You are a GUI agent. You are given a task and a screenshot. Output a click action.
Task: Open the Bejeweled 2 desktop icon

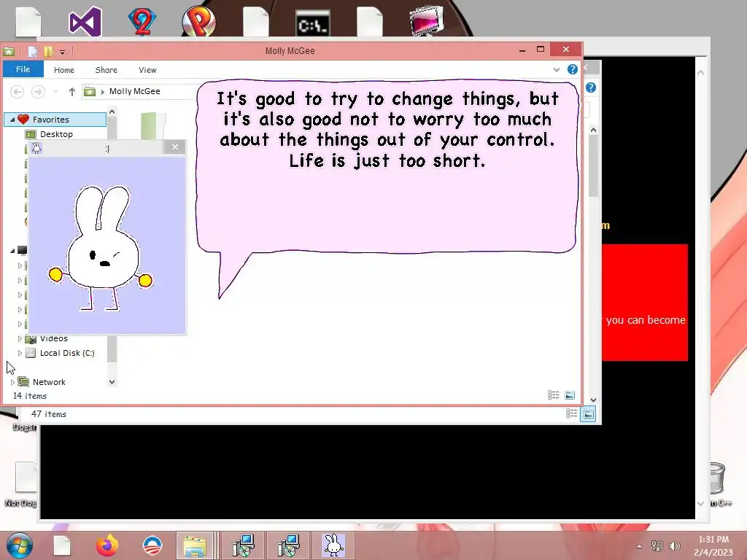click(x=142, y=21)
